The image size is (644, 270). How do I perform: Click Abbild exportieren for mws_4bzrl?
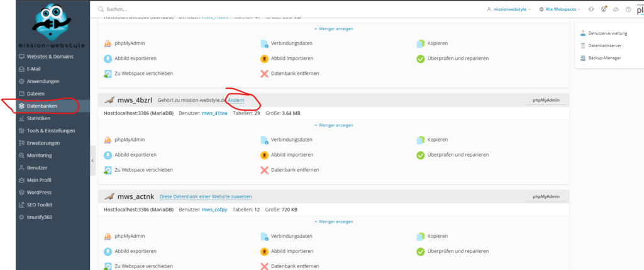pos(135,155)
